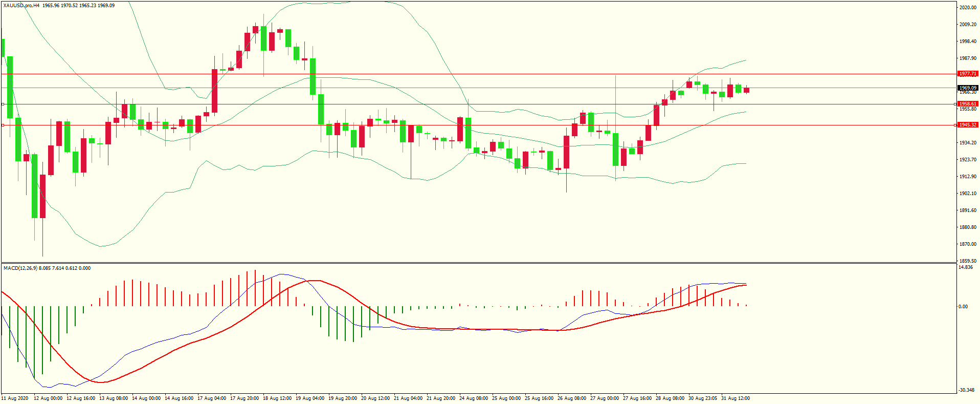
Task: Click the 1870.00 price scale value
Action: point(968,244)
